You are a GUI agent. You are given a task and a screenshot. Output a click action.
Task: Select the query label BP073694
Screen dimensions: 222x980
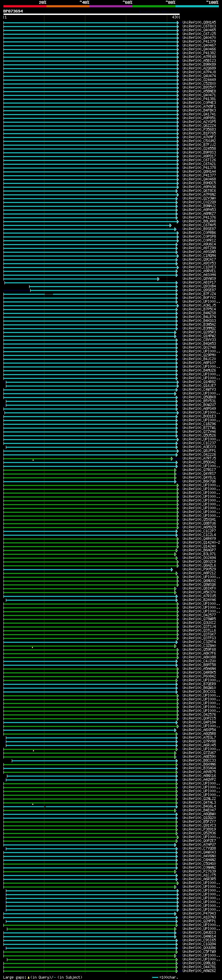[13, 11]
